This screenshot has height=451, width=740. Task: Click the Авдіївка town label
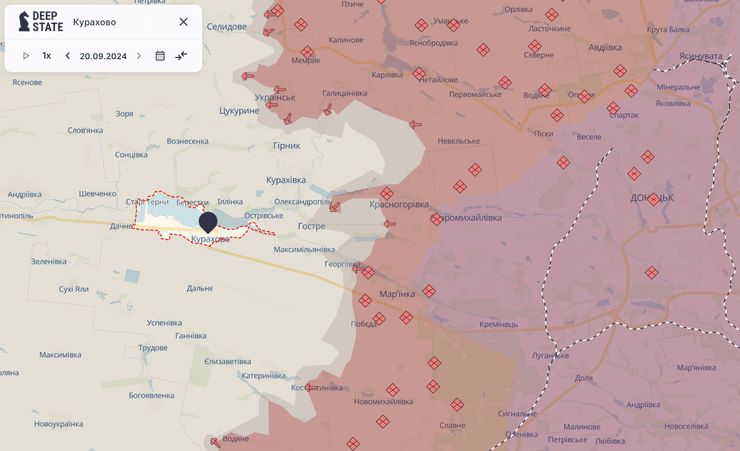[x=604, y=47]
